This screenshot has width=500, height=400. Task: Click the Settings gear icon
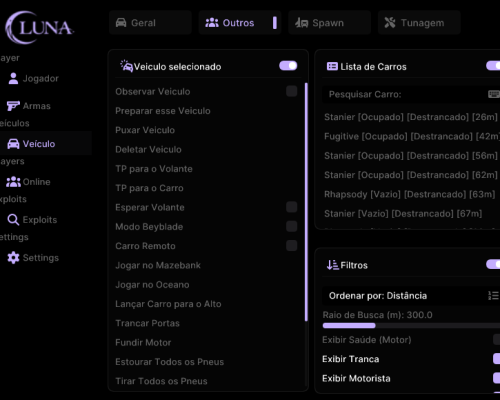[13, 258]
